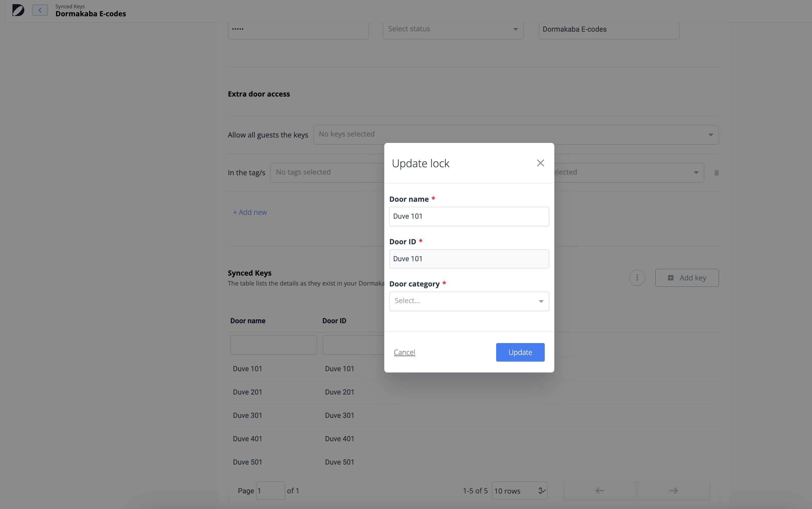Screen dimensions: 812x509
Task: Open the Select status dropdown
Action: (453, 30)
